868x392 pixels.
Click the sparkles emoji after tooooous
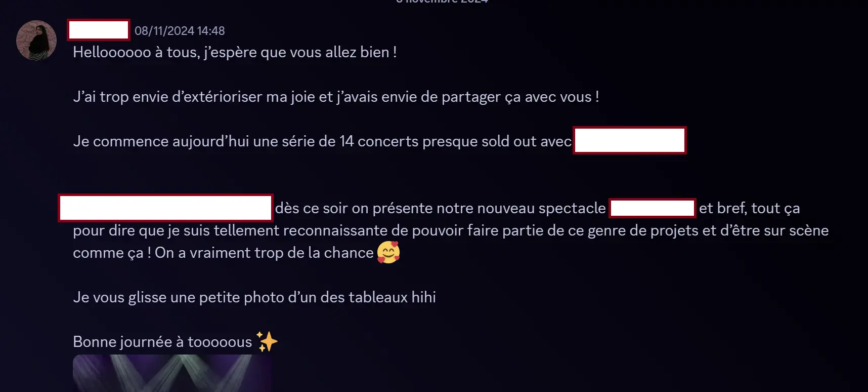pyautogui.click(x=267, y=341)
